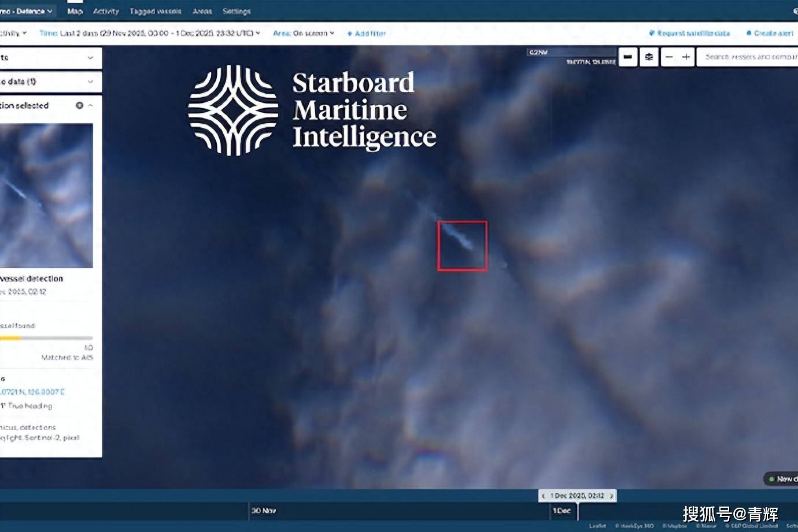Open the Area: On screen dropdown

click(x=303, y=33)
